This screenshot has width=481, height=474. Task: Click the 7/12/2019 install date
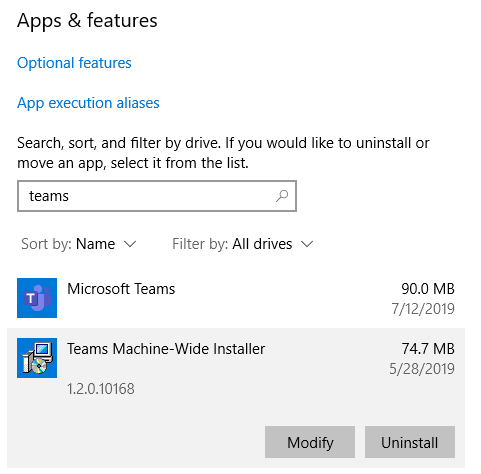click(x=423, y=309)
